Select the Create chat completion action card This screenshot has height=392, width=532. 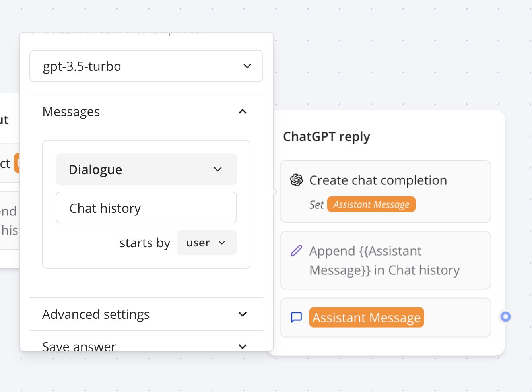(x=385, y=192)
